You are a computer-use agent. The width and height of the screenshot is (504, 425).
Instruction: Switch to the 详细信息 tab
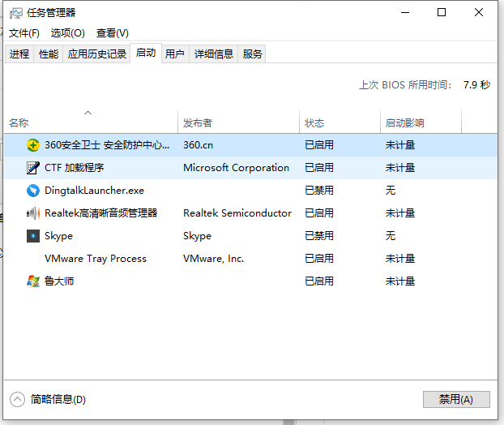pyautogui.click(x=213, y=54)
